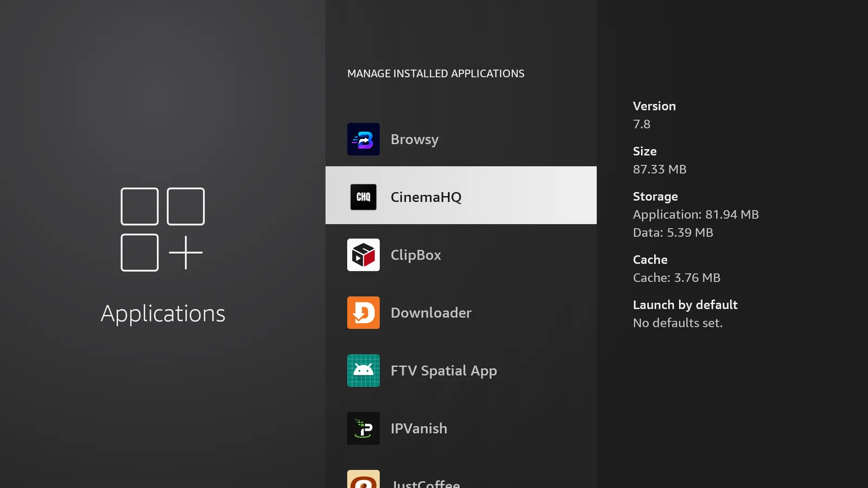
Task: Click "Cache: 3.76 MB" text
Action: point(676,278)
